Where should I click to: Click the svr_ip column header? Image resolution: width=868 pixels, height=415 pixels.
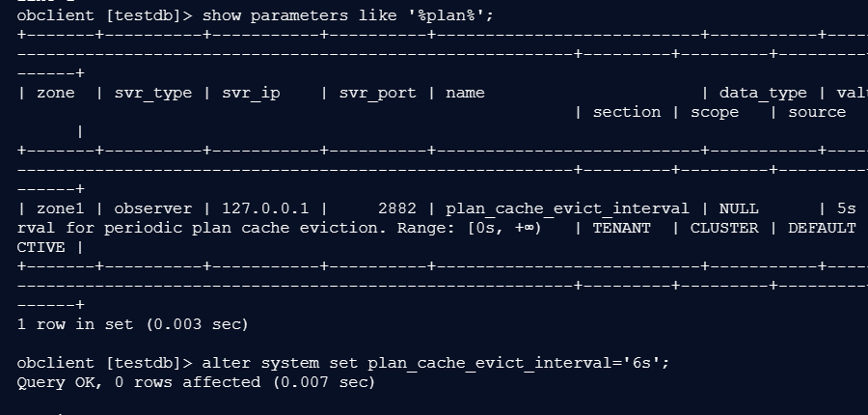(251, 93)
